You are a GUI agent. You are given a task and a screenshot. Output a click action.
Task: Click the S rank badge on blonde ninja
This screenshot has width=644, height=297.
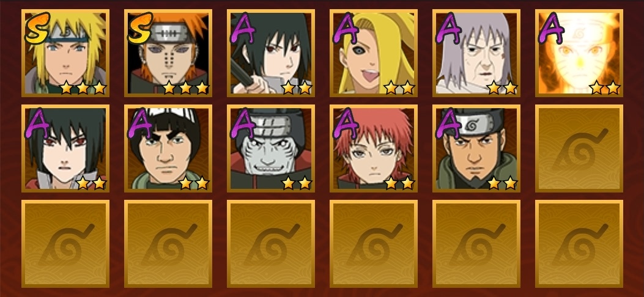coord(37,28)
